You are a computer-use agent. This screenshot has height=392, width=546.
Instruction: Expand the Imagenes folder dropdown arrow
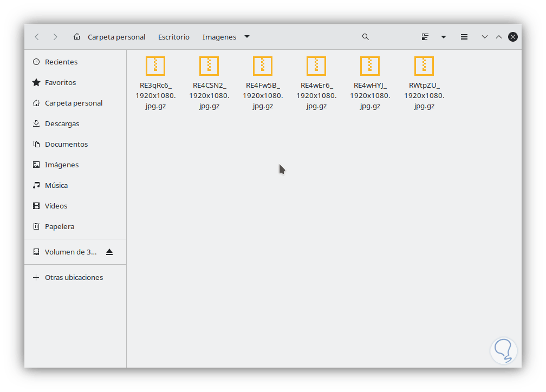point(247,37)
